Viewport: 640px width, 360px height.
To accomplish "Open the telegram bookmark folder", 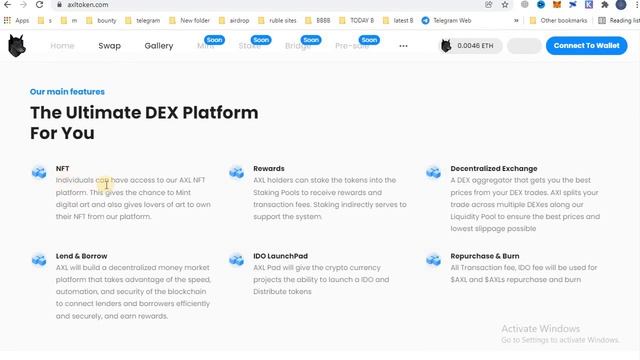I will 142,20.
